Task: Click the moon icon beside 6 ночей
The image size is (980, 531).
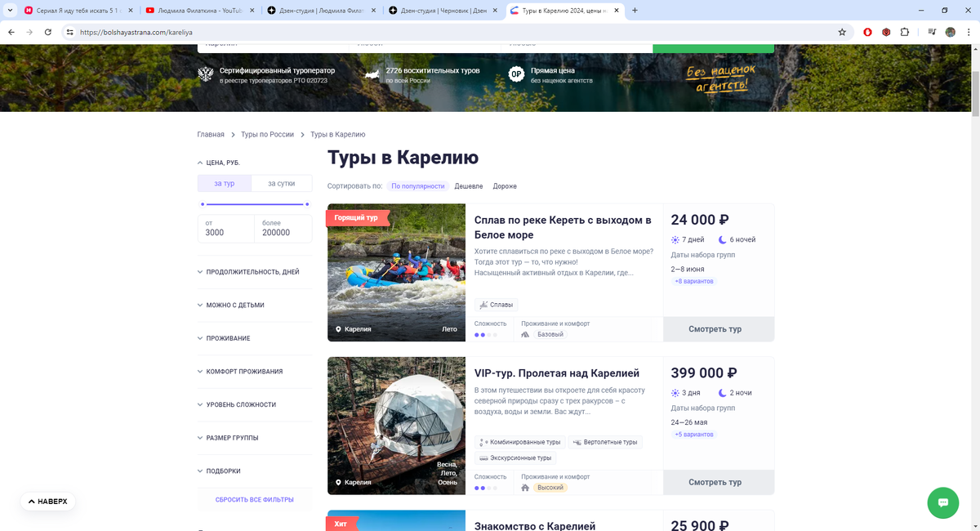Action: 723,239
